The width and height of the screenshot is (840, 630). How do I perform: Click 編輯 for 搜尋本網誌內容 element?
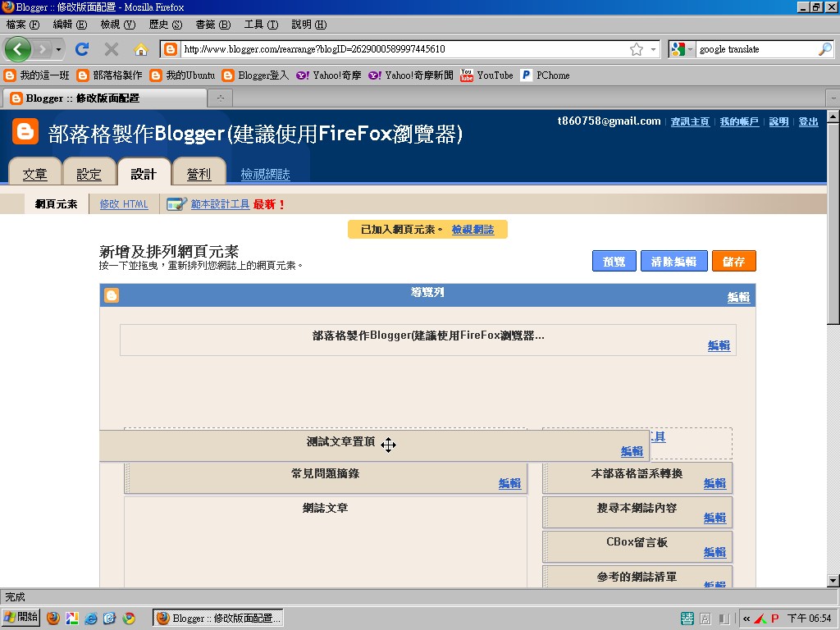tap(714, 518)
